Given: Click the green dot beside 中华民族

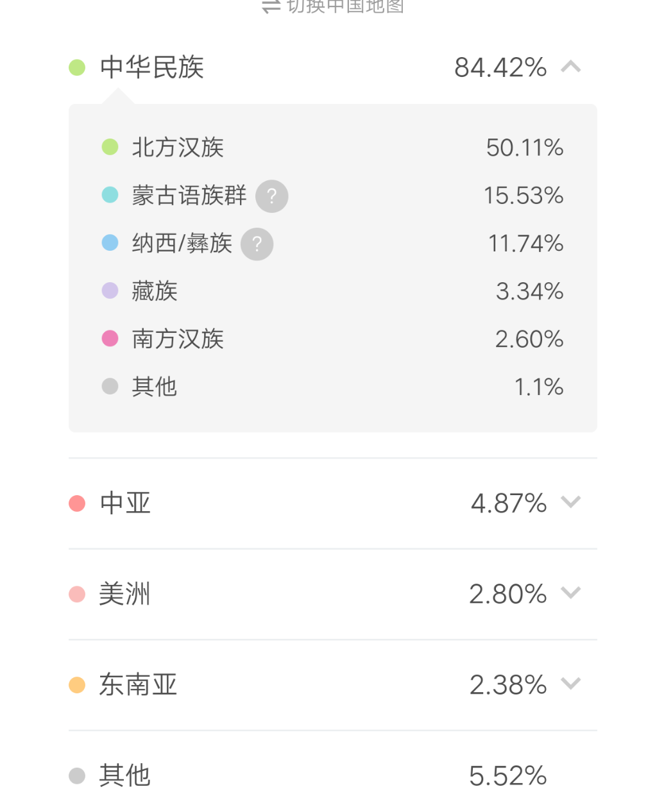Looking at the screenshot, I should (x=77, y=67).
